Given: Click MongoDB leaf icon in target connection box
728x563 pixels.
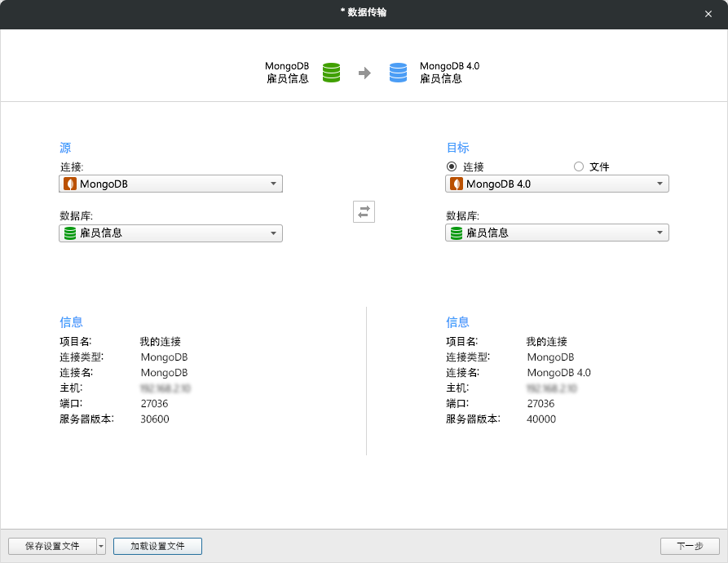Looking at the screenshot, I should pos(457,184).
